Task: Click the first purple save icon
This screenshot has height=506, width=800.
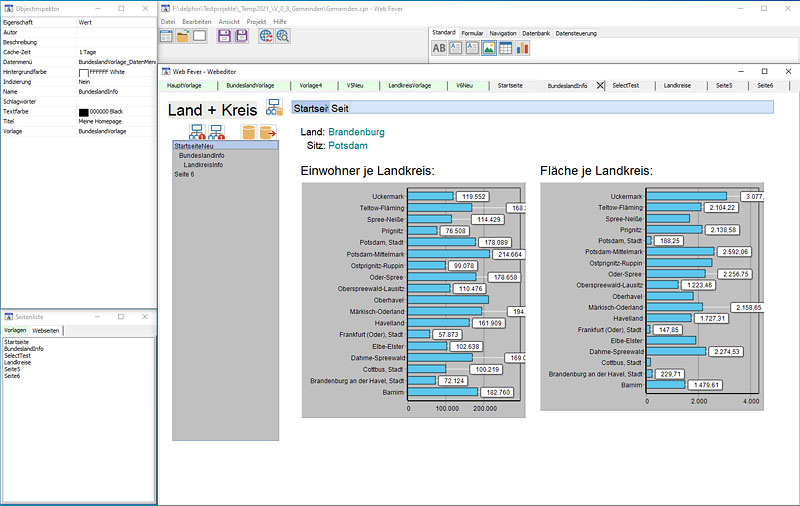Action: (225, 36)
